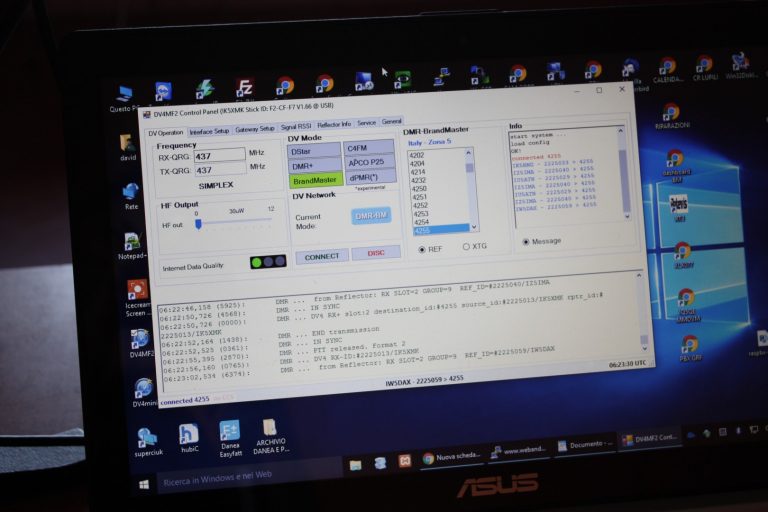Open the Rete network desktop icon

(131, 196)
